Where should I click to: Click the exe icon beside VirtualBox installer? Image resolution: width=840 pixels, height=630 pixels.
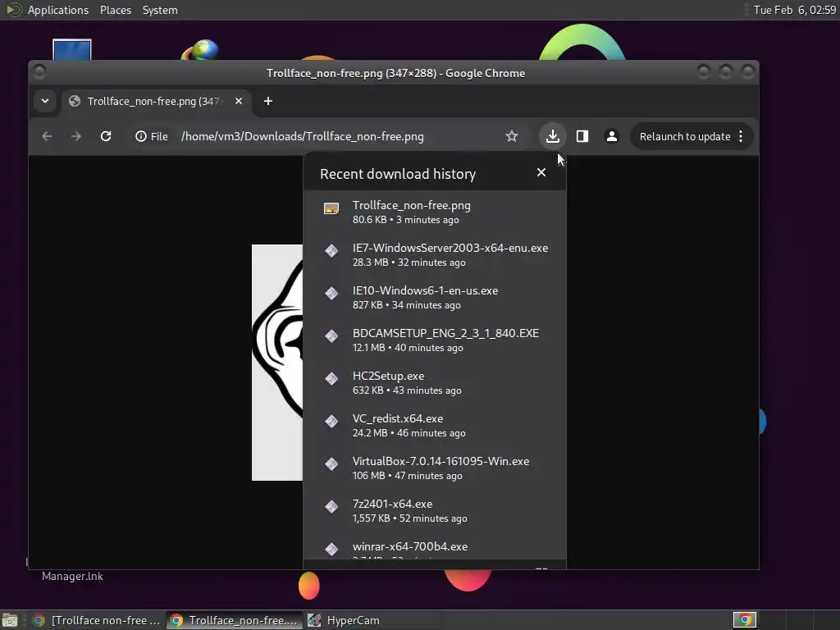pos(331,464)
